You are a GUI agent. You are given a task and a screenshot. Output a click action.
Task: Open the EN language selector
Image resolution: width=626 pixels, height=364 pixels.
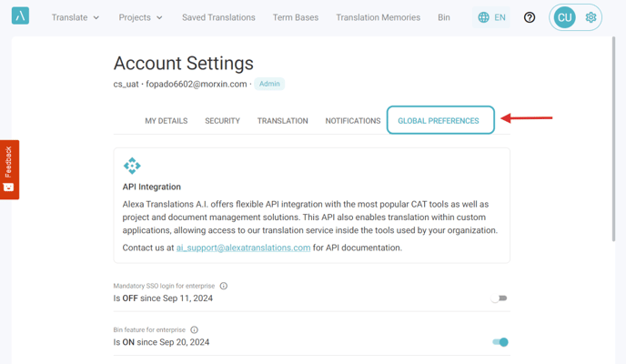491,17
